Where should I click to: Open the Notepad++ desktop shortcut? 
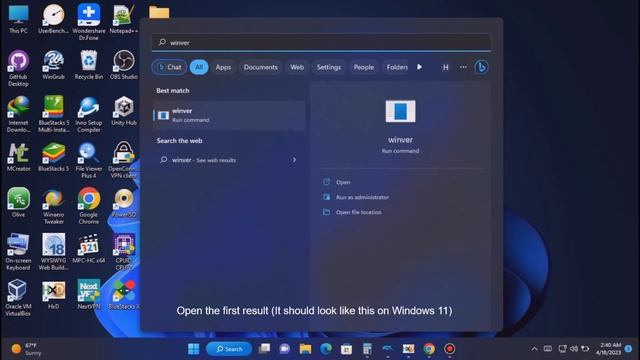pyautogui.click(x=124, y=18)
